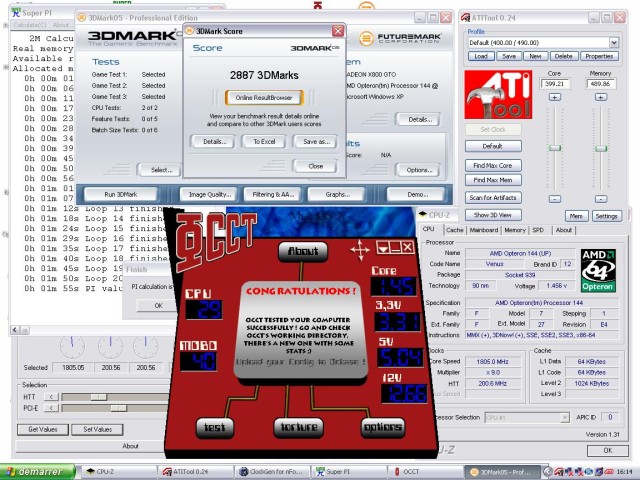Image resolution: width=640 pixels, height=480 pixels.
Task: Decrease Core clock with minus button
Action: 554,199
